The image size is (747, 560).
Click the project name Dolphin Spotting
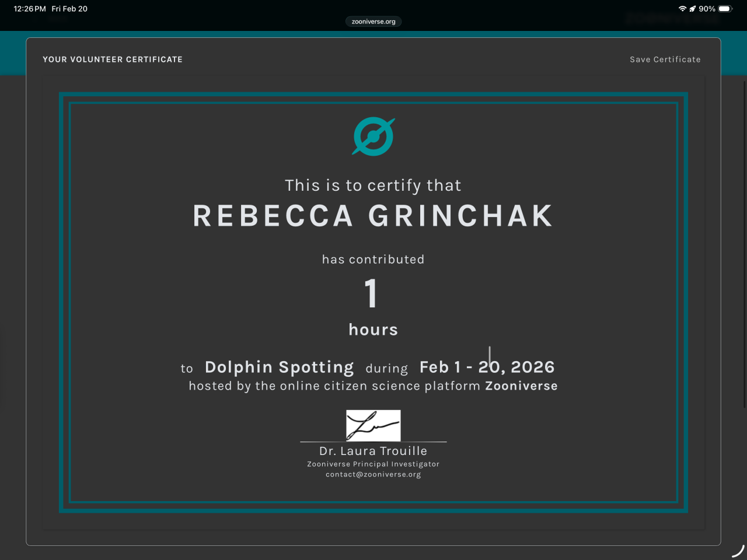point(279,367)
